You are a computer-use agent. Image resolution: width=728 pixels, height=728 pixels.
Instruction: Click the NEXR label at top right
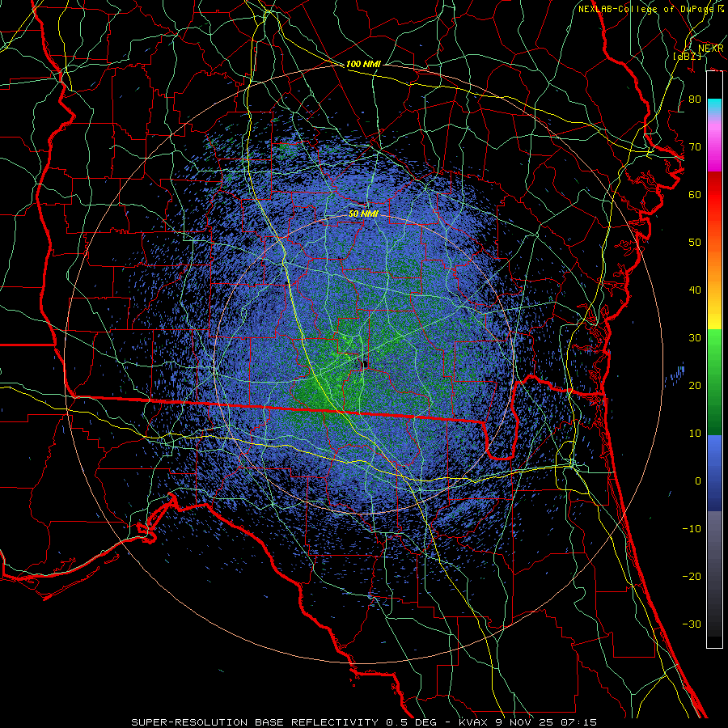click(711, 49)
